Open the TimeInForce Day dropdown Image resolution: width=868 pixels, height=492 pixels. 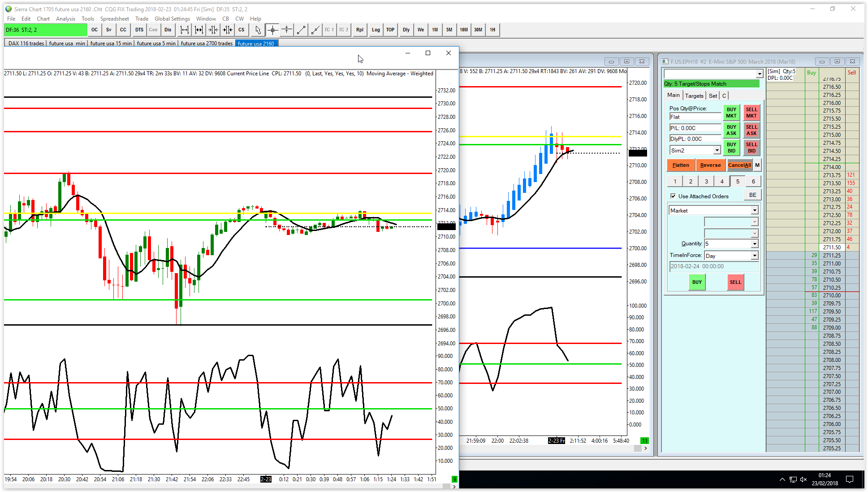click(x=755, y=256)
